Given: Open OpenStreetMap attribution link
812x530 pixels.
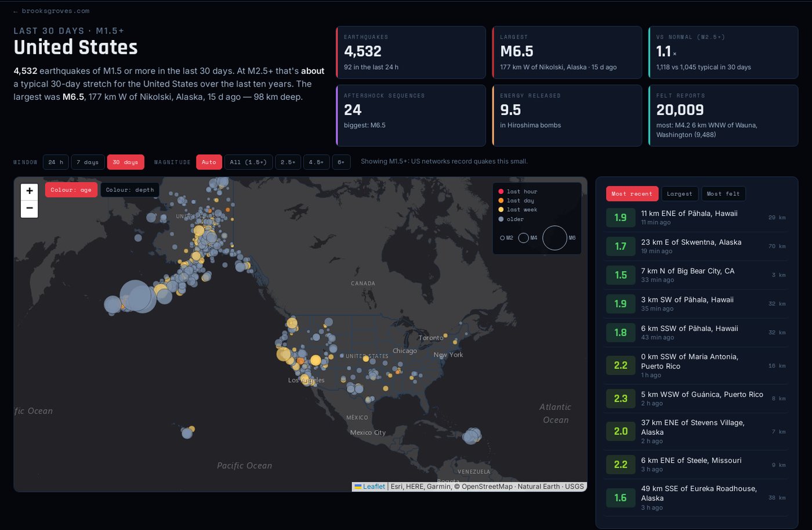Looking at the screenshot, I should click(x=487, y=486).
